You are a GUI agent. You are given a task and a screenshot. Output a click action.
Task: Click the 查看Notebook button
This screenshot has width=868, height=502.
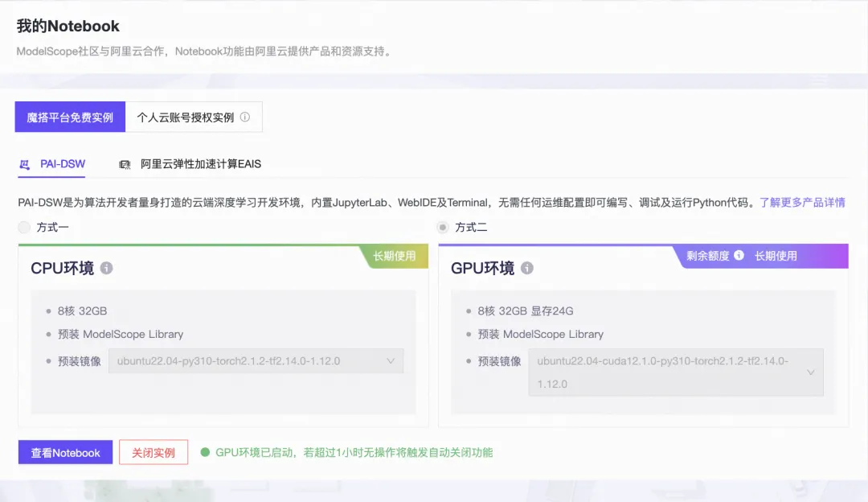pos(64,452)
